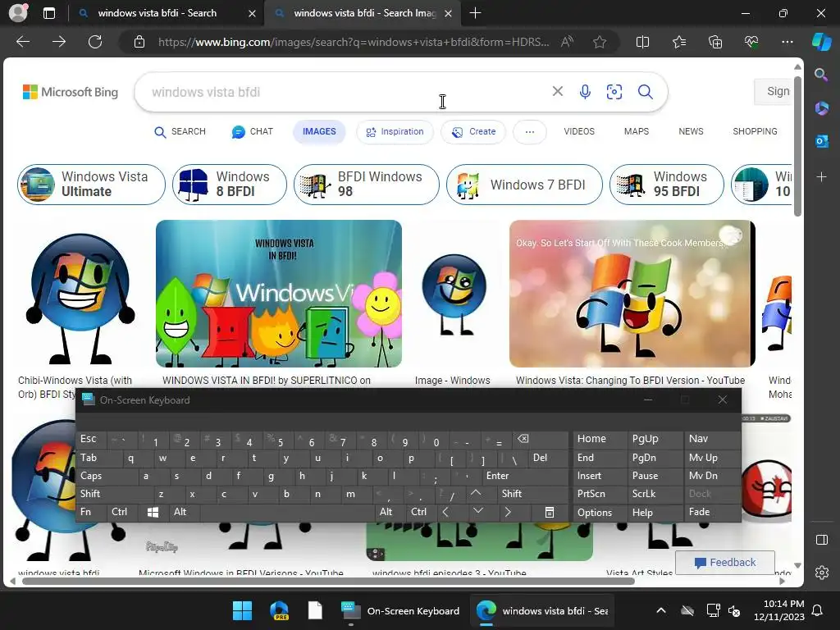Click the Windows logo key on keyboard
This screenshot has height=630, width=840.
(153, 512)
